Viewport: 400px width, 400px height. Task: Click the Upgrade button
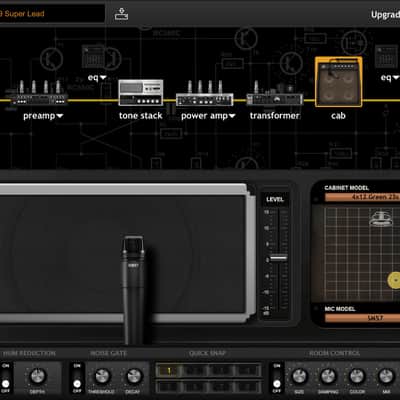point(386,15)
